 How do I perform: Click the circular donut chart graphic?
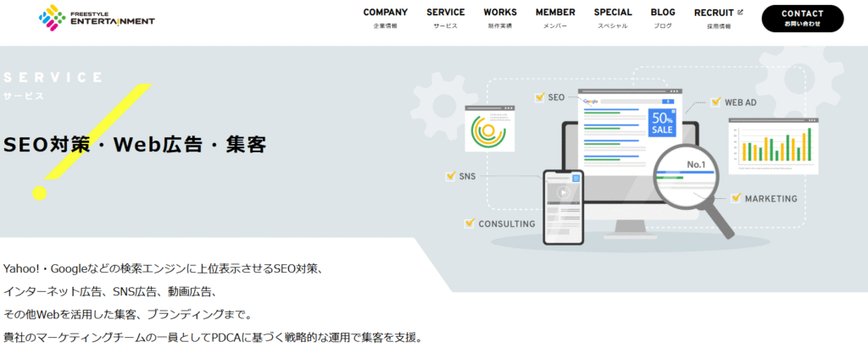(489, 130)
